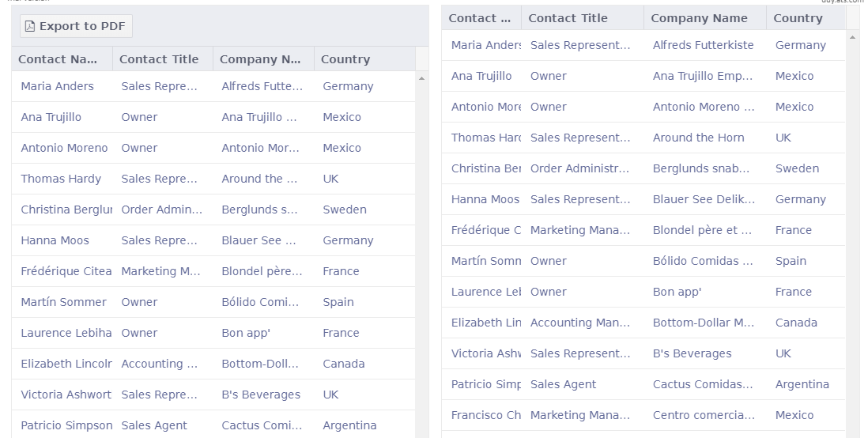This screenshot has width=868, height=438.
Task: Click the truncated Company N... header in left grid
Action: [260, 59]
